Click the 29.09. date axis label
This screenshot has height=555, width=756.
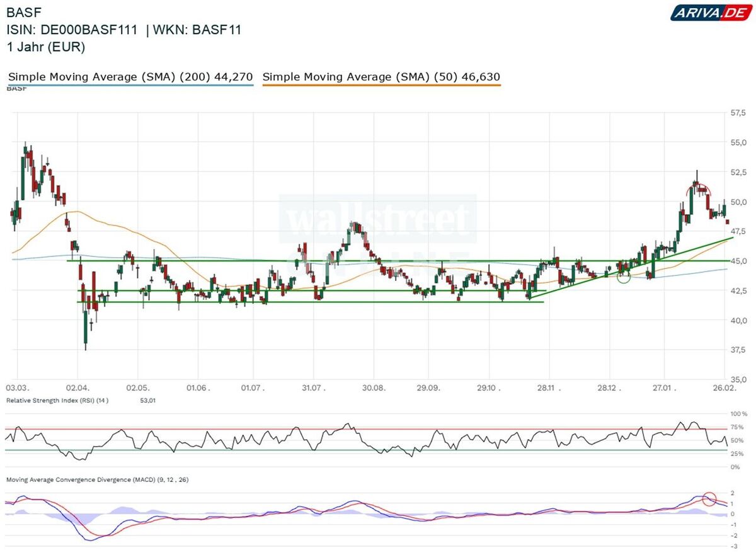(x=428, y=389)
